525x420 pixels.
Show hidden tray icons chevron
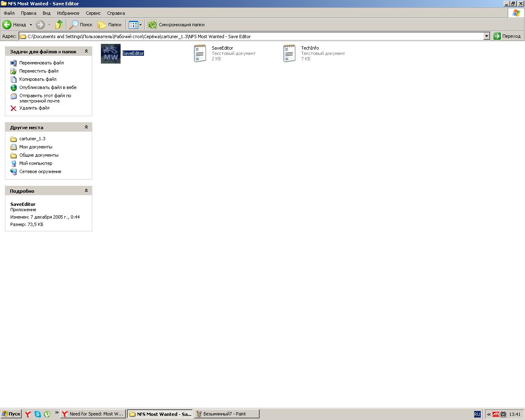pyautogui.click(x=488, y=414)
